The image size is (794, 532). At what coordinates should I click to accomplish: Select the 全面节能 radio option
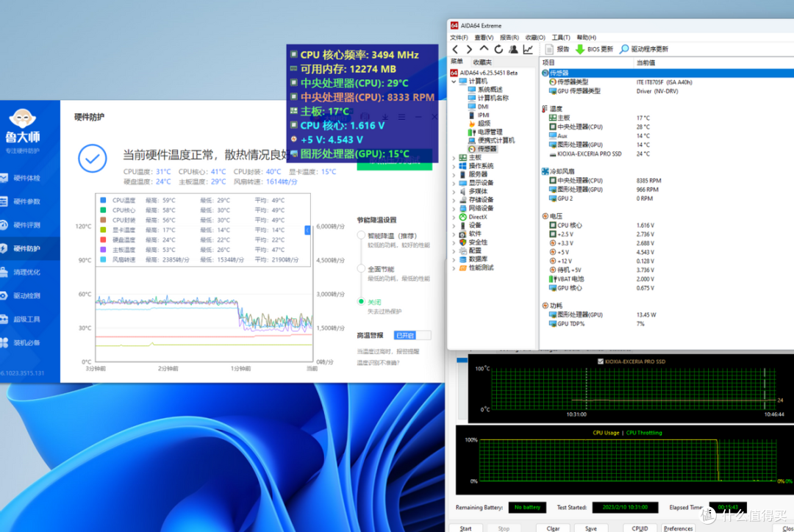tap(361, 269)
